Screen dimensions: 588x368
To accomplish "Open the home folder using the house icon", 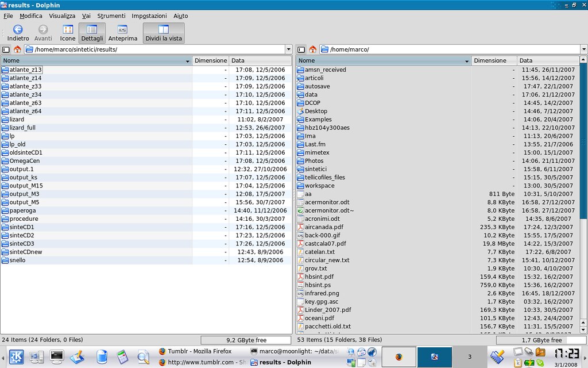I will [17, 49].
